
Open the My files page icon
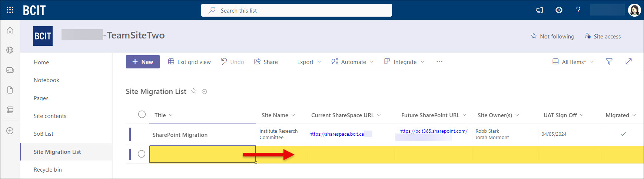pyautogui.click(x=10, y=90)
